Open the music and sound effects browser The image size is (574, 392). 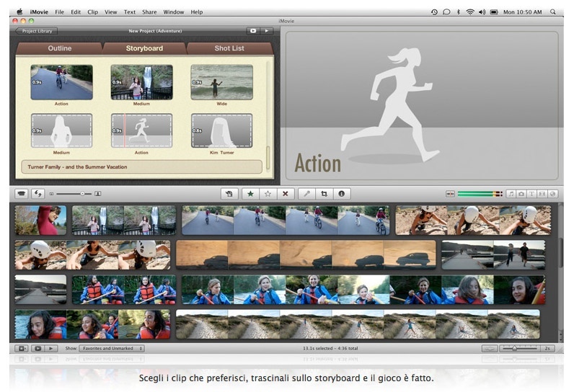(511, 194)
